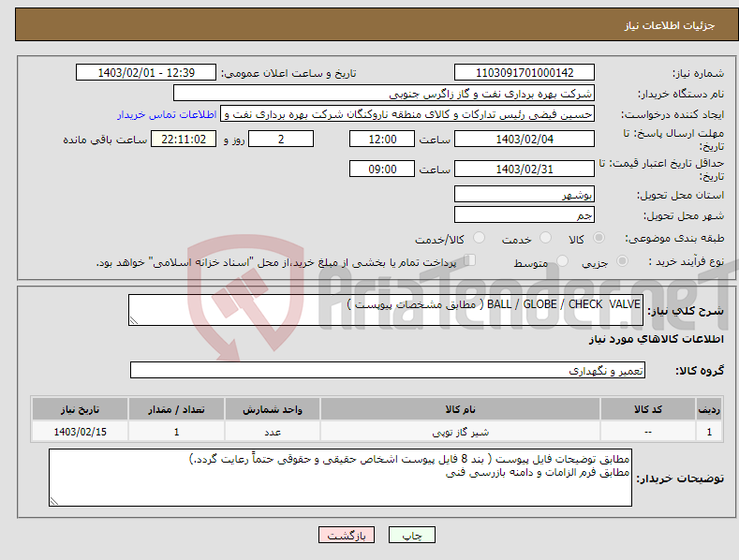Click the announcement date field 1403/02/01 - 12:39

[x=145, y=73]
